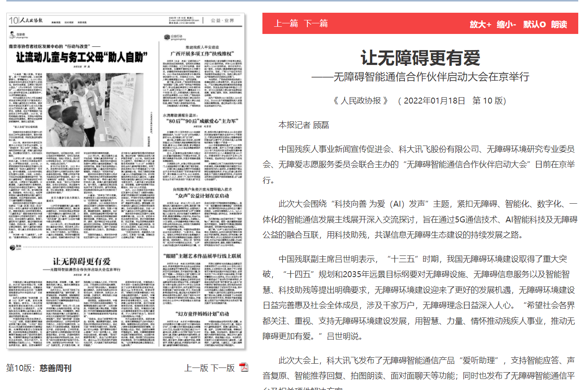Open article 让无障碍更有爱 on the newspaper page
The image size is (588, 390).
81,261
